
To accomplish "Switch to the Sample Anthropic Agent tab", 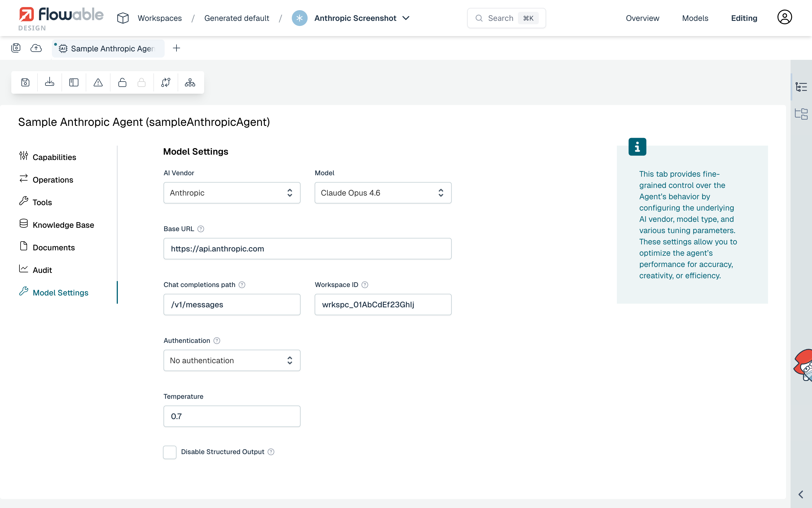I will click(x=108, y=48).
